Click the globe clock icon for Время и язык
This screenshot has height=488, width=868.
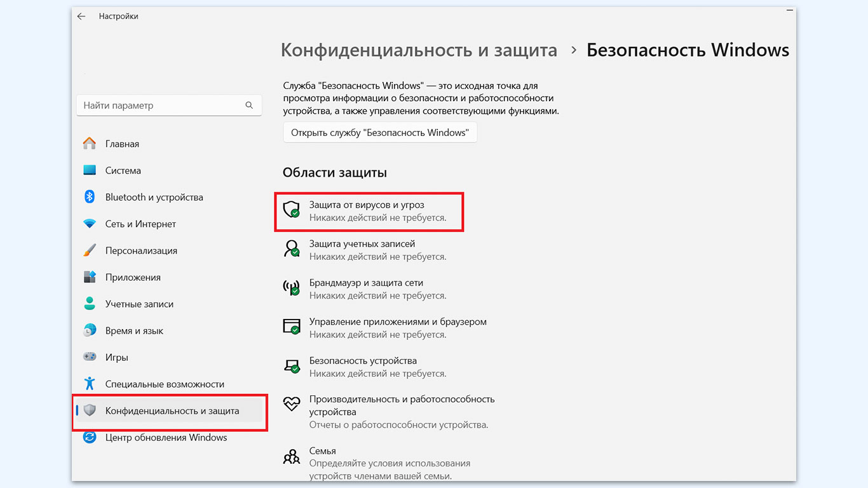tap(90, 330)
